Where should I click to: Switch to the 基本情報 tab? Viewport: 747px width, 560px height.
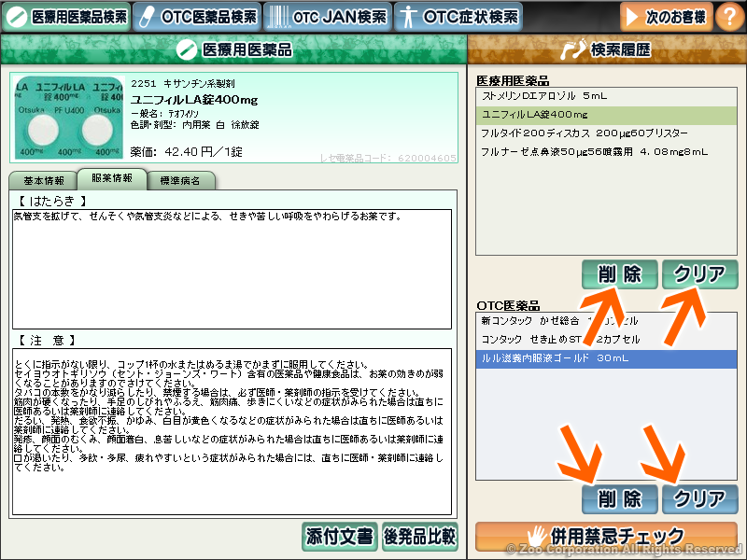[x=43, y=180]
